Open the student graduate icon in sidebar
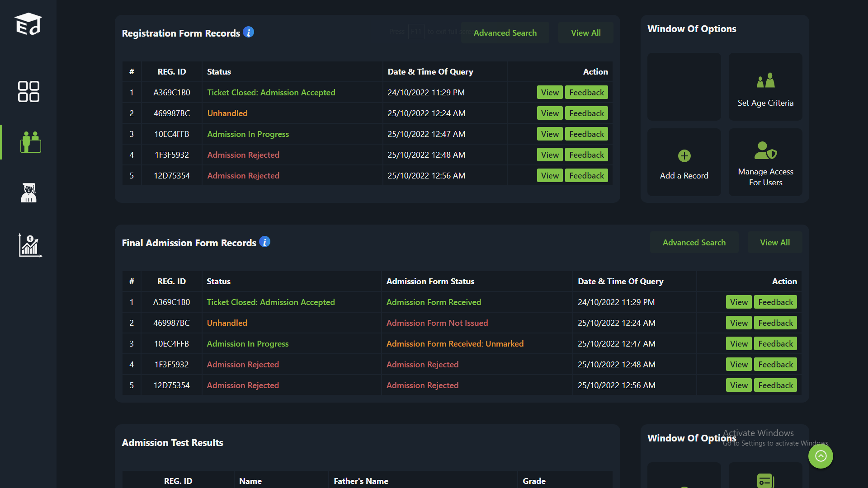 tap(28, 193)
